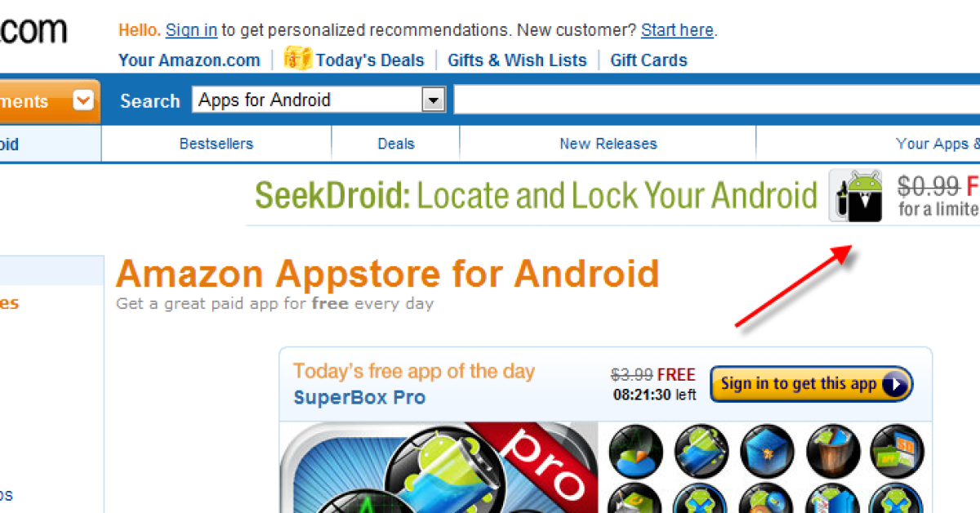The width and height of the screenshot is (980, 513).
Task: Click the arrow icon on sign-in button
Action: pyautogui.click(x=895, y=384)
